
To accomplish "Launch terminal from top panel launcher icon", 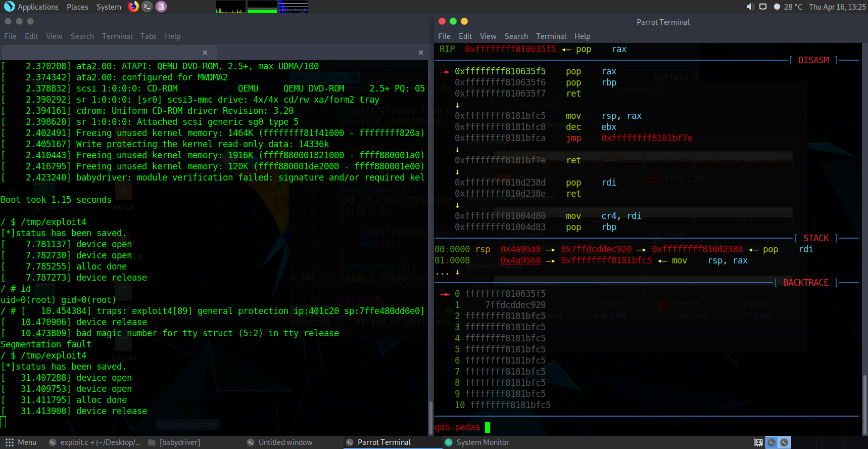I will [147, 7].
